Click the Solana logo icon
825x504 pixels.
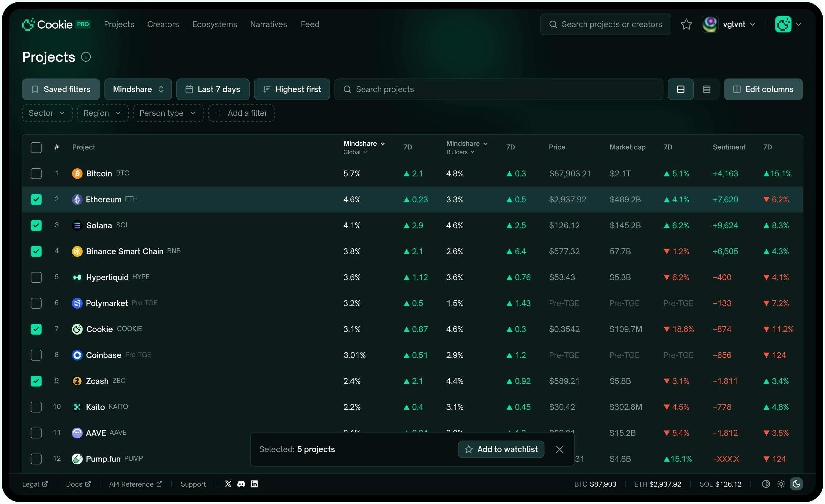[77, 225]
